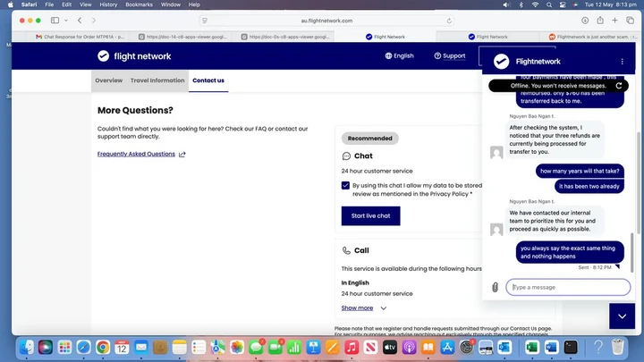Viewport: 644px width, 362px height.
Task: Click the Recommended badge
Action: point(369,139)
